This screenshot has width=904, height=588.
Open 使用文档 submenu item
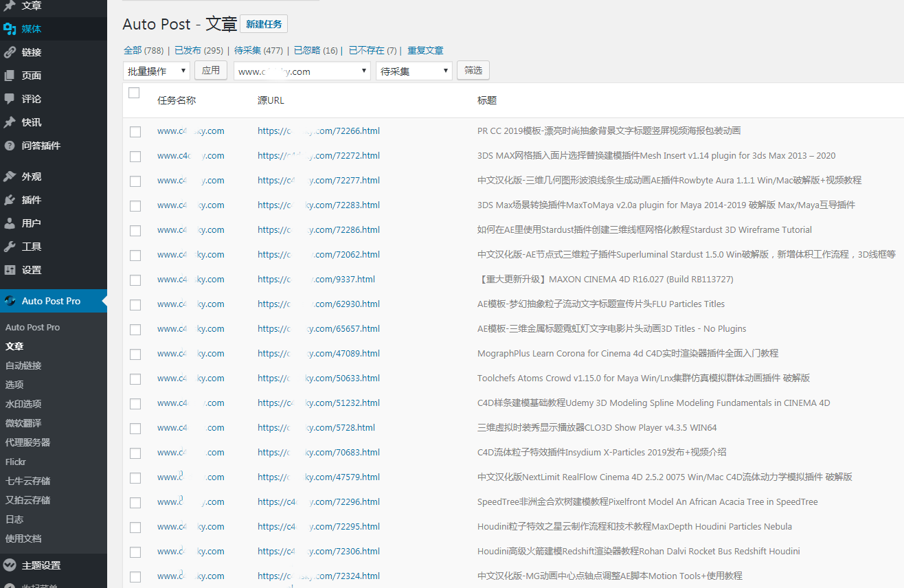click(x=23, y=539)
